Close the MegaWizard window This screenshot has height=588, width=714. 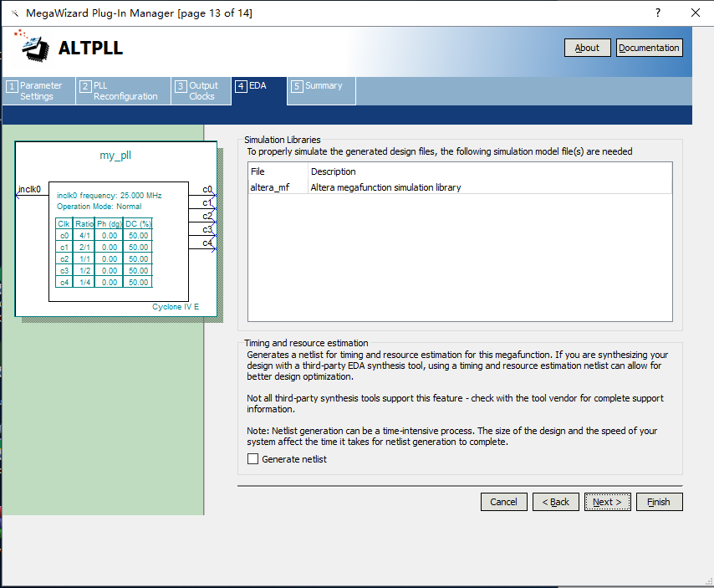(x=695, y=13)
